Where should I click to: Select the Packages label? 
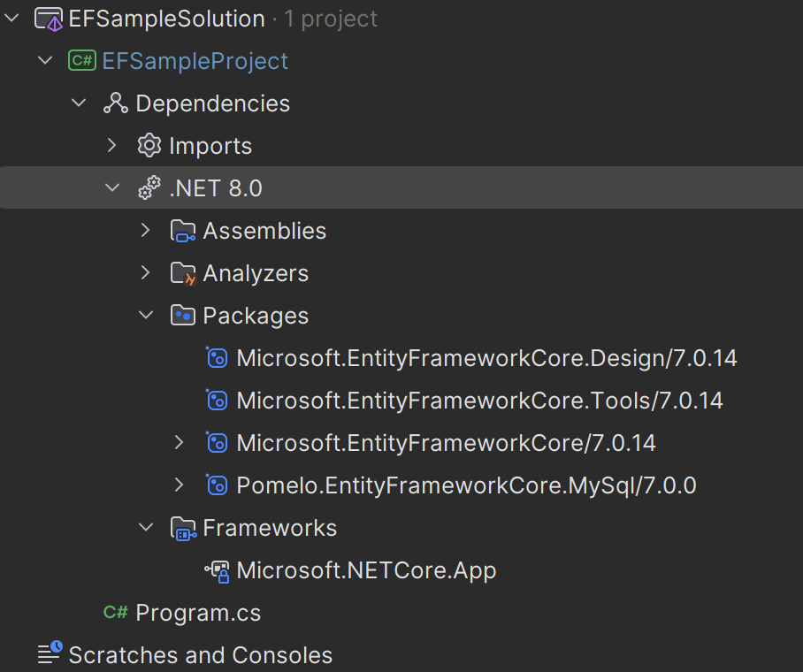[256, 316]
